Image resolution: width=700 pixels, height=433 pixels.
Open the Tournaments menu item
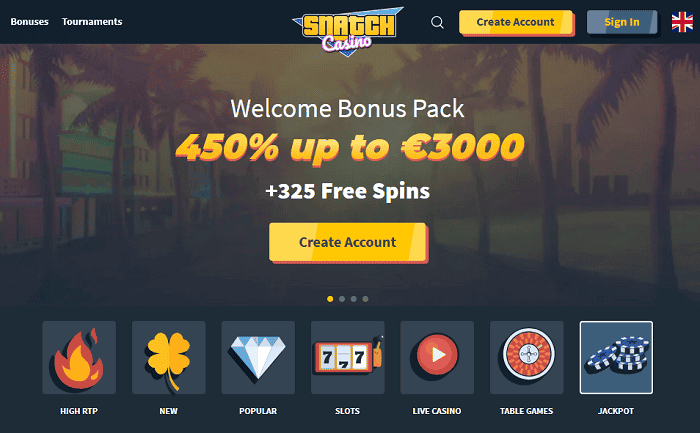(92, 21)
